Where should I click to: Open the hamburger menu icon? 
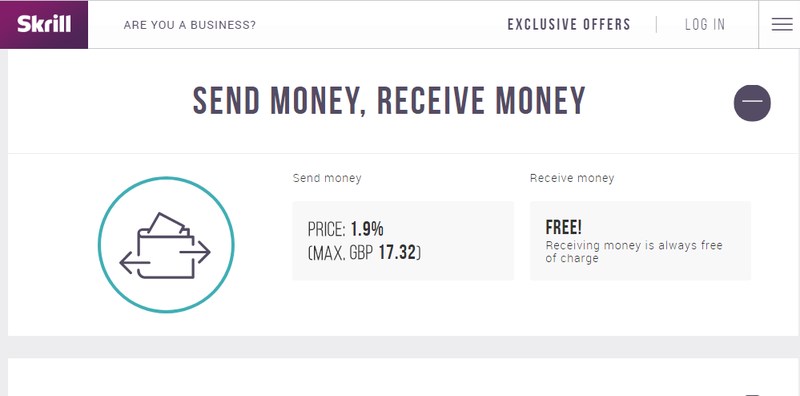pyautogui.click(x=782, y=24)
